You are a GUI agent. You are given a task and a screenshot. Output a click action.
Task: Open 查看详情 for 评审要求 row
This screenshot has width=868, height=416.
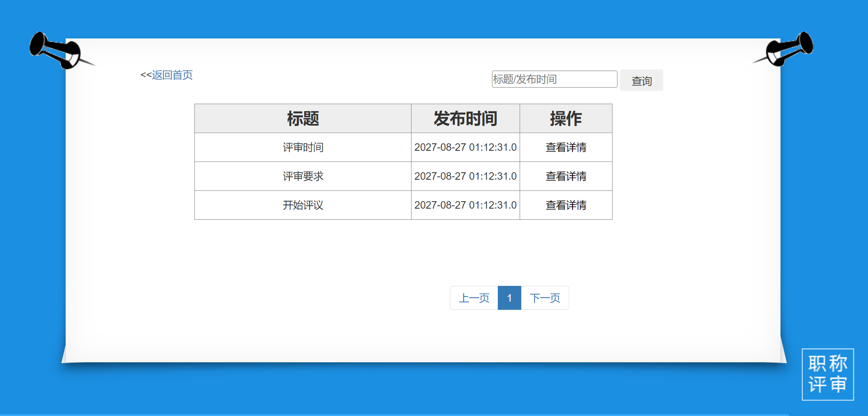pyautogui.click(x=566, y=176)
